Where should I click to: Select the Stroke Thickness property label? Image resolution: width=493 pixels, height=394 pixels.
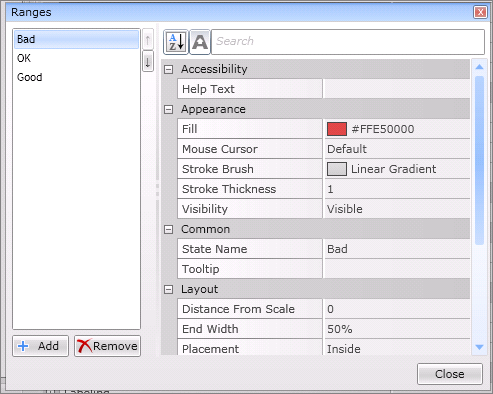click(x=250, y=189)
